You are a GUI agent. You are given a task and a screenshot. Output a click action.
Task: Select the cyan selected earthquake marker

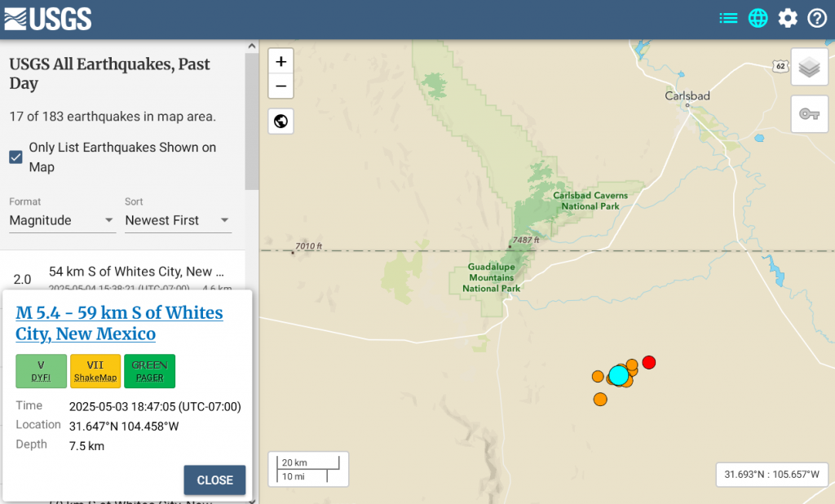(618, 375)
